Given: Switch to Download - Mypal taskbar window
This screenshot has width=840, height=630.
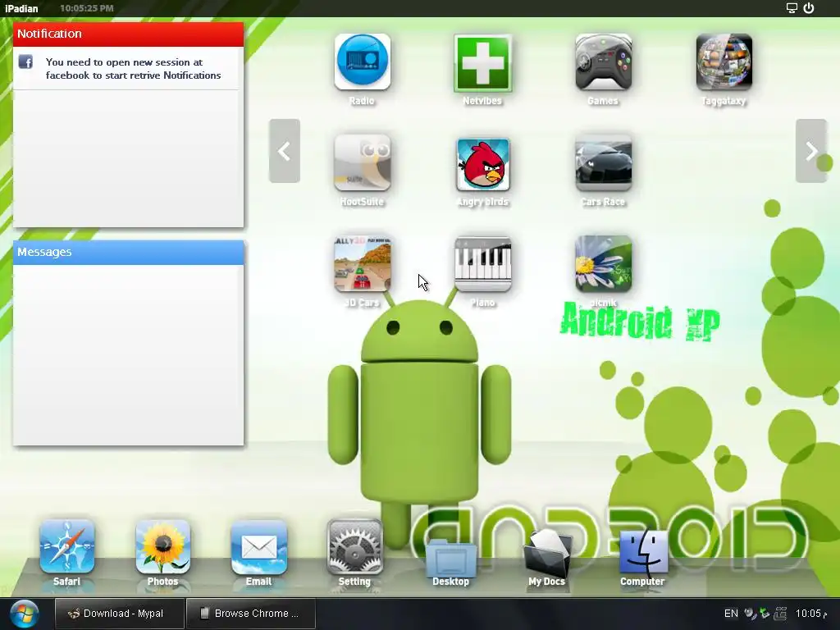Looking at the screenshot, I should [120, 614].
